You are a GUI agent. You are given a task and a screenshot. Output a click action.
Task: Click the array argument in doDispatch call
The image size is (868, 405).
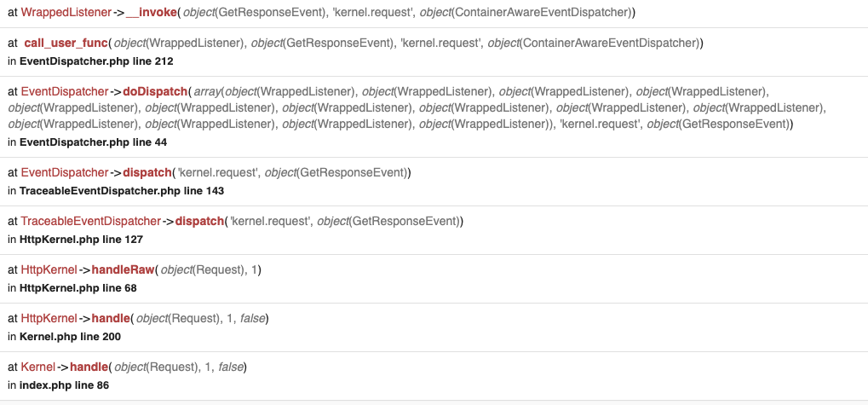208,91
